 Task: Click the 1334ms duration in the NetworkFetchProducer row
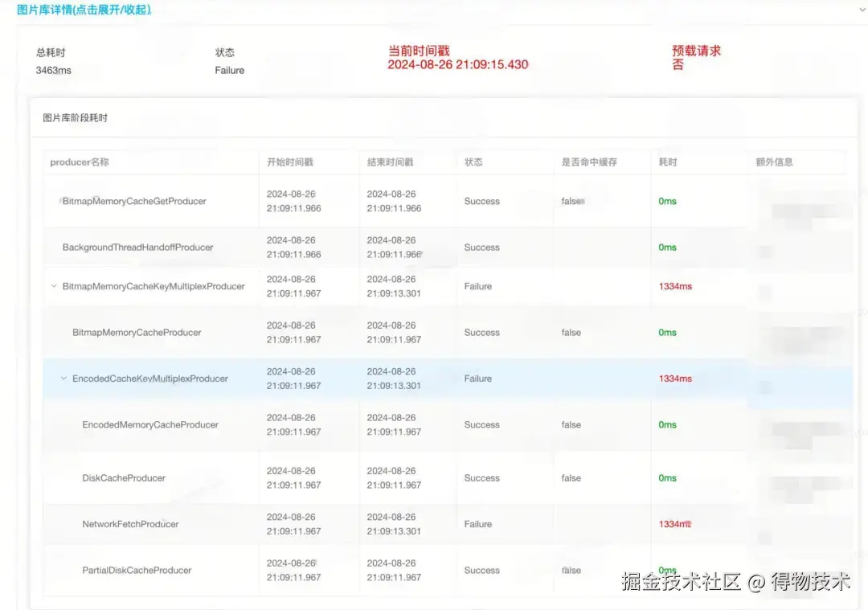[675, 524]
